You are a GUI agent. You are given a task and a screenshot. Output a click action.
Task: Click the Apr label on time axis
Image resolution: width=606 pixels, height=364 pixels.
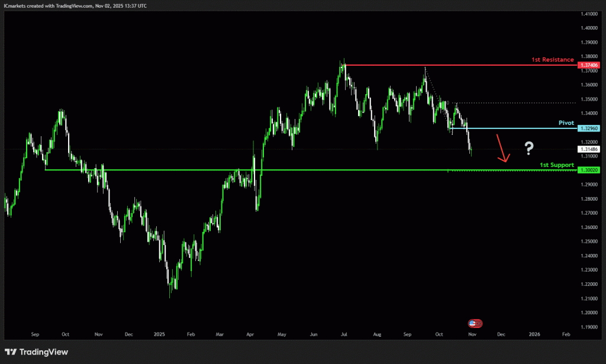tap(252, 334)
